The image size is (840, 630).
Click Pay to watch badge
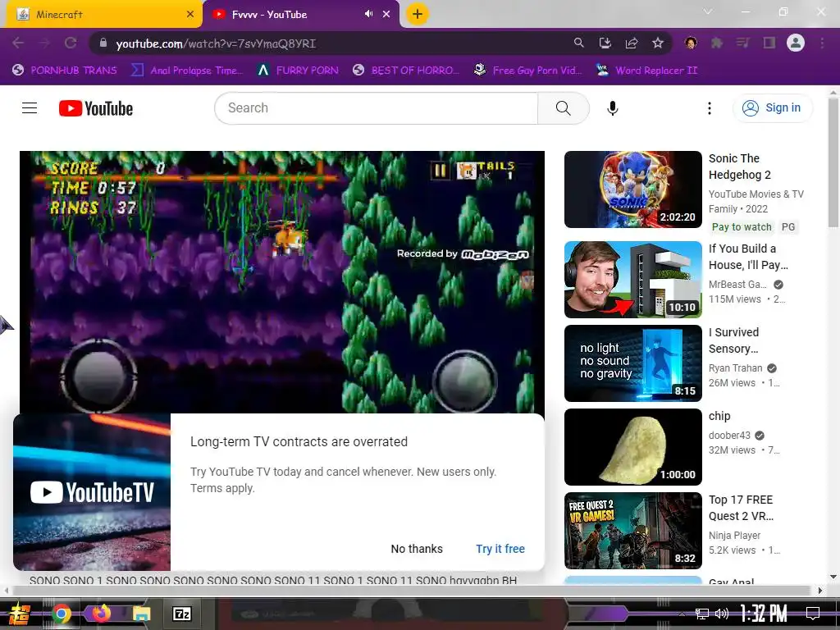[742, 226]
